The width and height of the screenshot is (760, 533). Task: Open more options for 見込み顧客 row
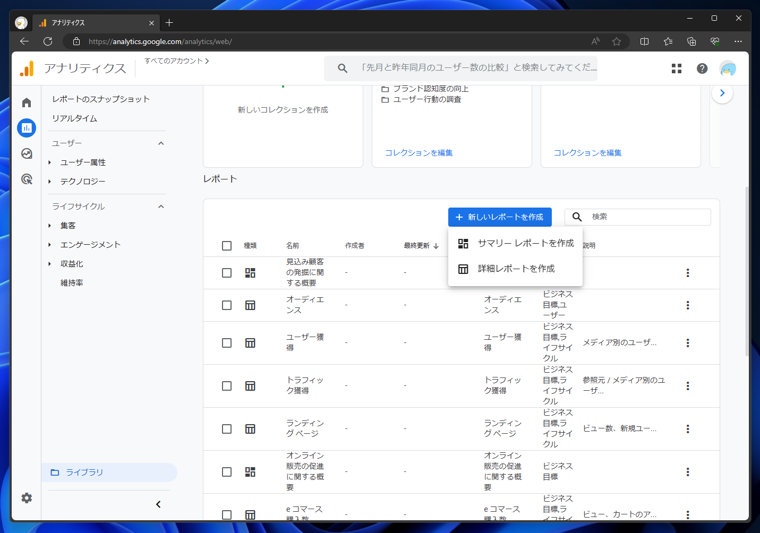[687, 273]
